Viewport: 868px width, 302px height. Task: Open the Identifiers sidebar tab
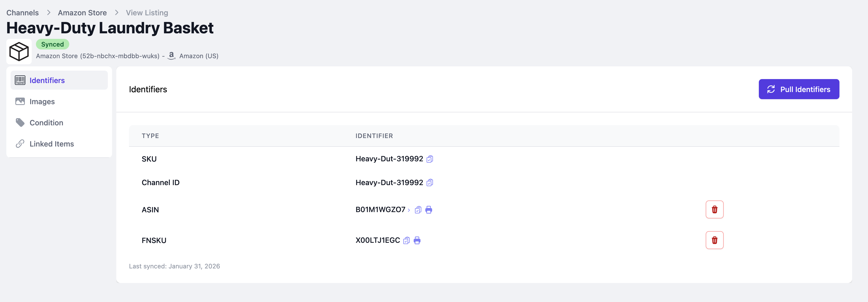pos(47,80)
